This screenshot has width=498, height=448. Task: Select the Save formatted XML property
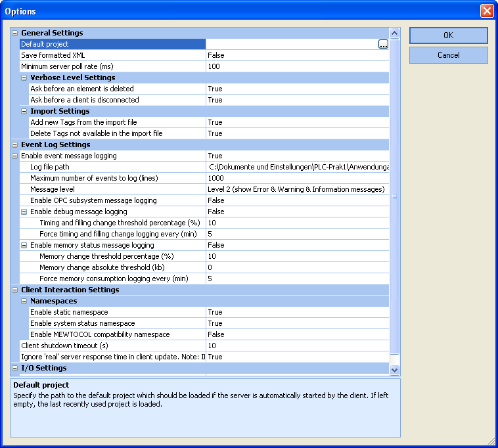[113, 55]
